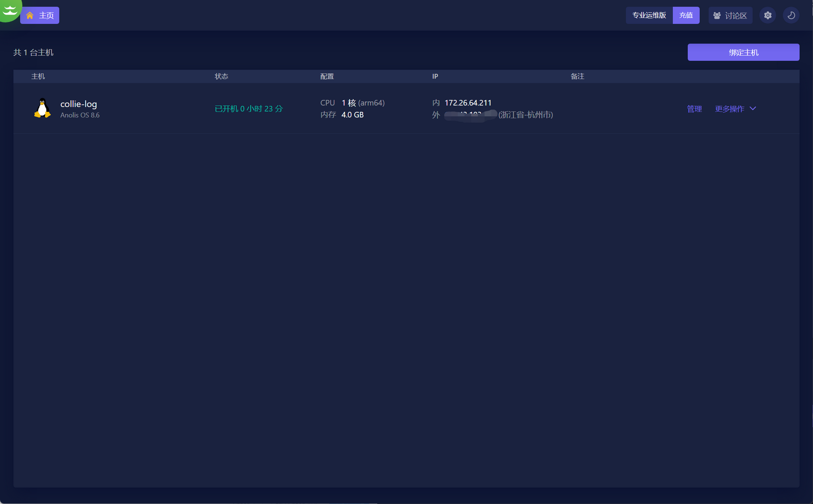813x504 pixels.
Task: Click the Linux penguin host icon
Action: click(42, 109)
